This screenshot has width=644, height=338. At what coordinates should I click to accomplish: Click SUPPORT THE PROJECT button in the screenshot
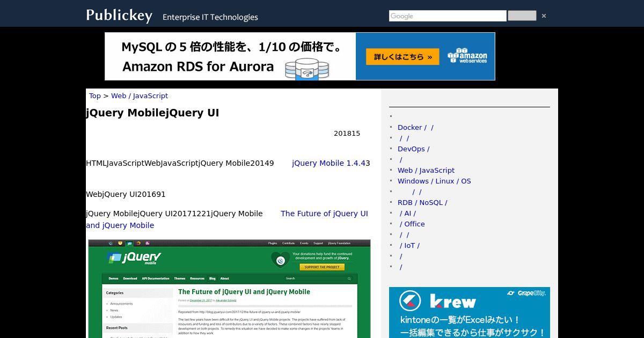click(x=321, y=267)
